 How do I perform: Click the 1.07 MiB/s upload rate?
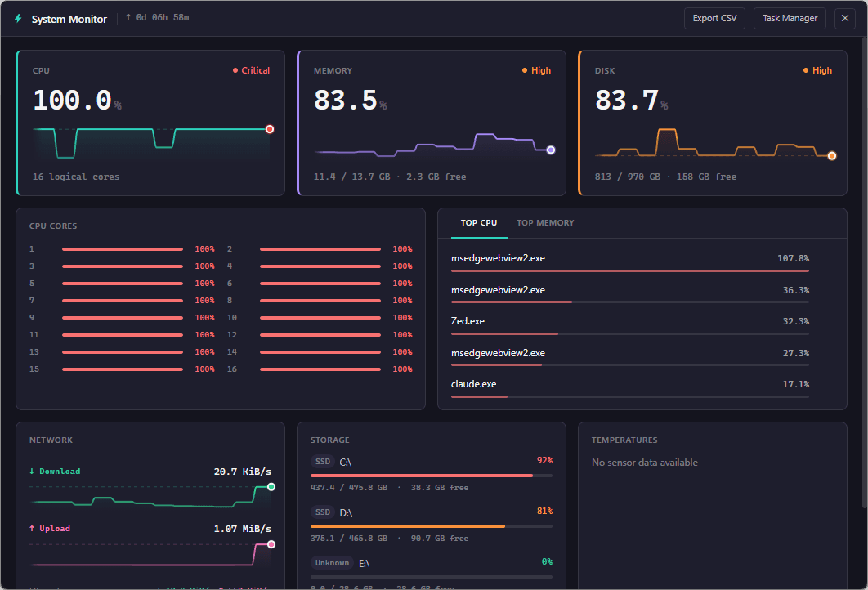click(243, 529)
